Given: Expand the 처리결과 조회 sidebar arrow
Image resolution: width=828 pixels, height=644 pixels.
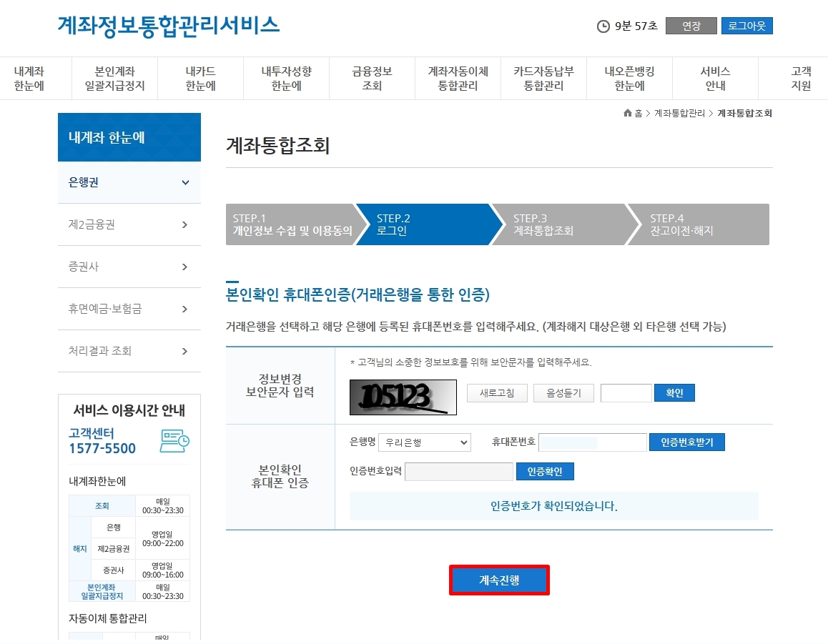Looking at the screenshot, I should tap(184, 352).
